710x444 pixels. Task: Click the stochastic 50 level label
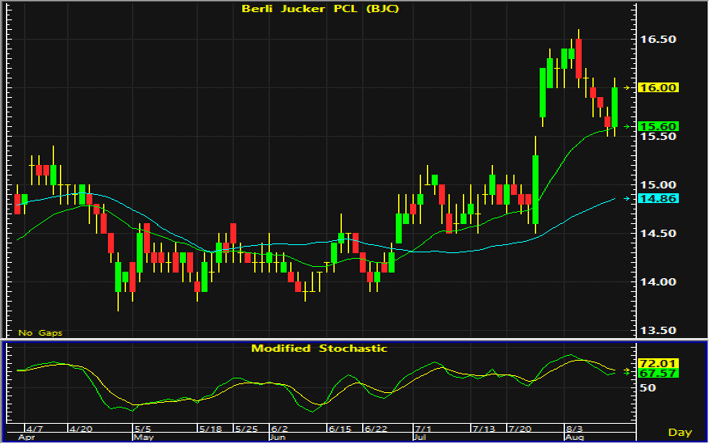pos(647,388)
